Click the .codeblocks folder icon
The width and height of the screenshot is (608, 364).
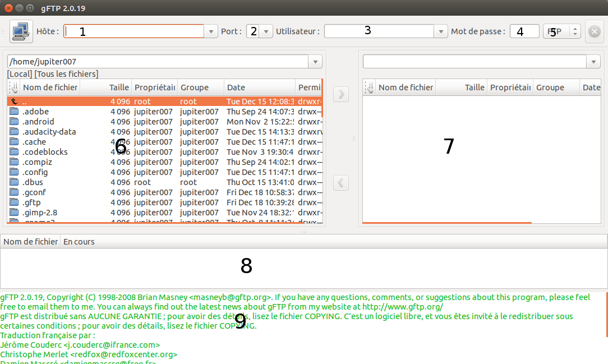[x=15, y=152]
